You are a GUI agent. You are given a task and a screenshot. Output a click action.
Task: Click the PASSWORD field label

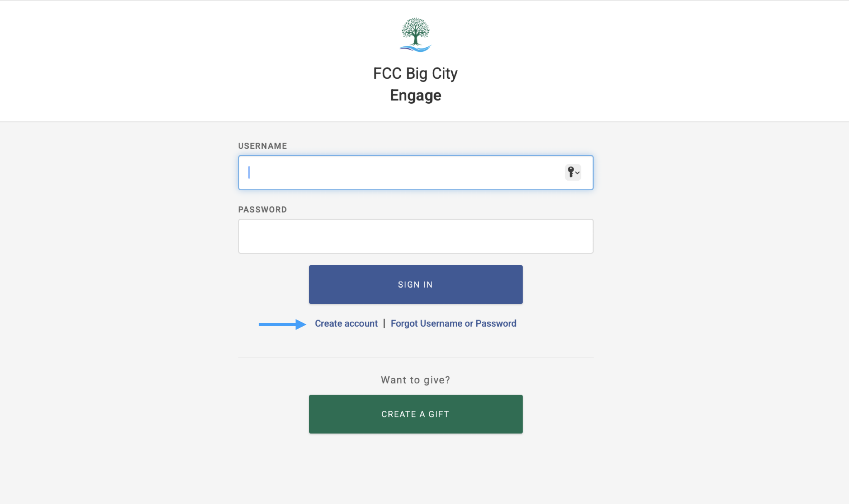coord(262,209)
